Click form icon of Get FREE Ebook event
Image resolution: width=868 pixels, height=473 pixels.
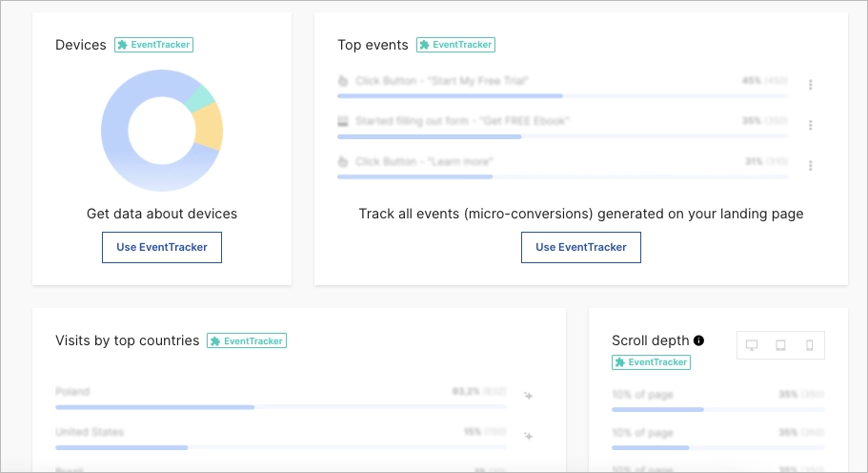click(343, 121)
